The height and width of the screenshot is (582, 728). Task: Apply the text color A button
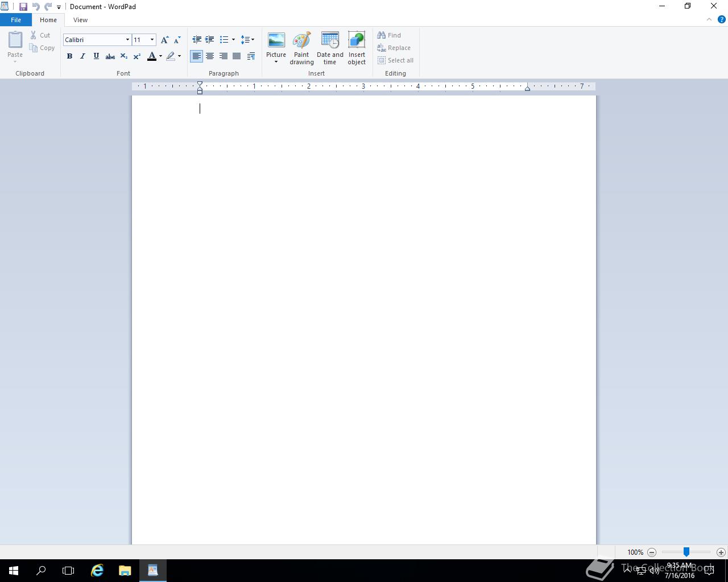coord(152,56)
